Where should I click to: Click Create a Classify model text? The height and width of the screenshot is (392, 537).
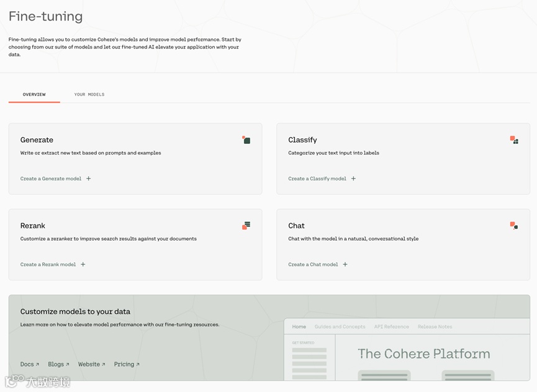coord(317,179)
